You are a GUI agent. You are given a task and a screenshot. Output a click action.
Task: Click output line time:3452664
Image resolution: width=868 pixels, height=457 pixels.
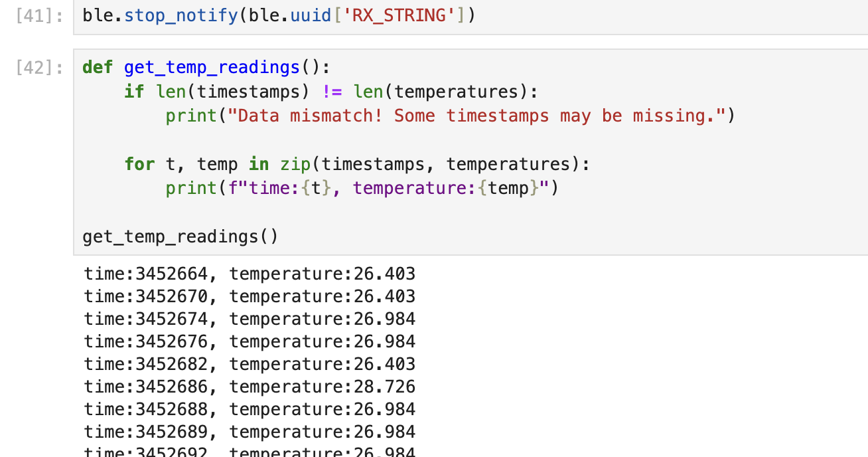click(250, 274)
